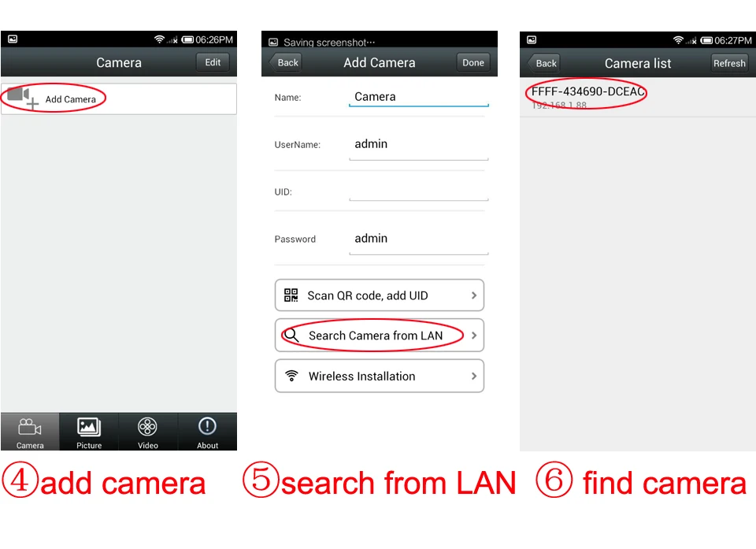Screen dimensions: 756x549
Task: Click the QR code scan icon
Action: [x=291, y=295]
